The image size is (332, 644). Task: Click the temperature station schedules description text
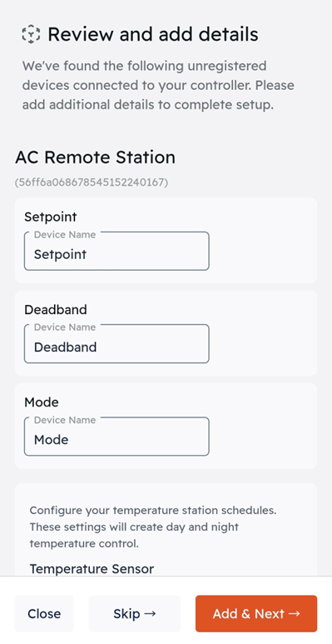click(x=153, y=527)
